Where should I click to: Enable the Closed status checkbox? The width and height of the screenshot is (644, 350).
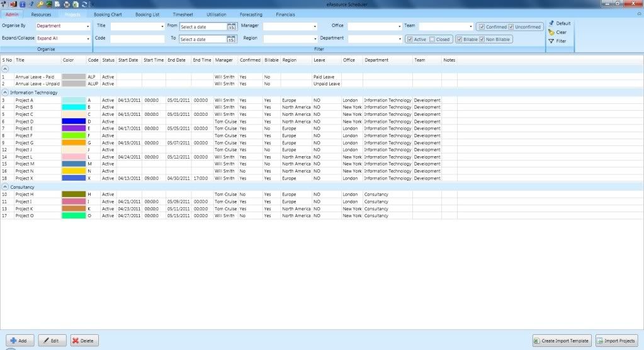coord(432,40)
